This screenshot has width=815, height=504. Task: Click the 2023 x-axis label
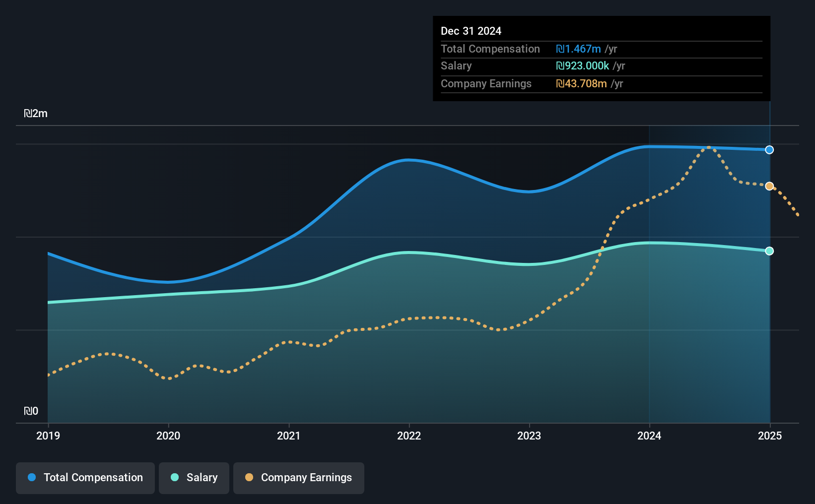click(x=529, y=436)
